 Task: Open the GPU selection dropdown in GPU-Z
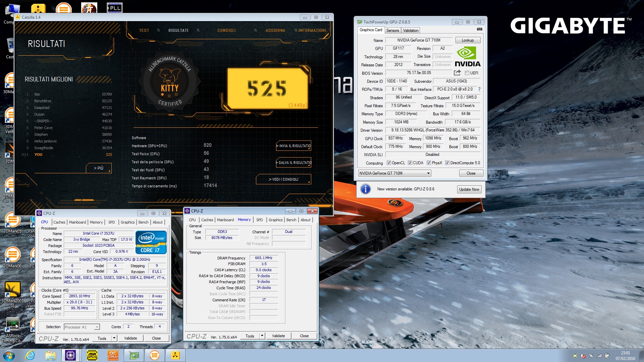pyautogui.click(x=394, y=173)
